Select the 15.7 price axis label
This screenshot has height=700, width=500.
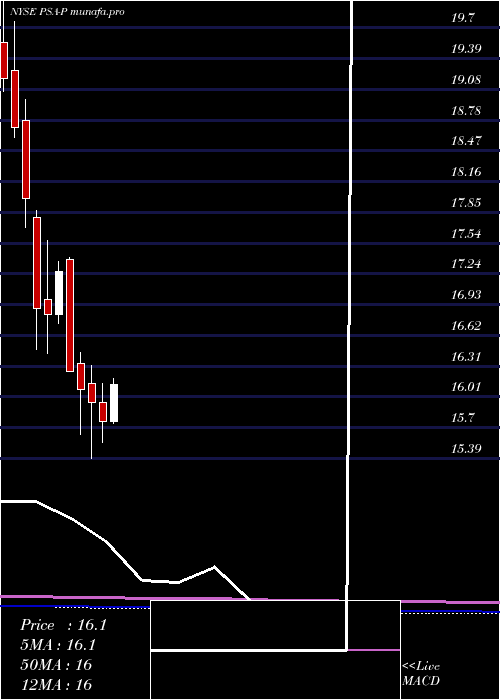pyautogui.click(x=463, y=418)
